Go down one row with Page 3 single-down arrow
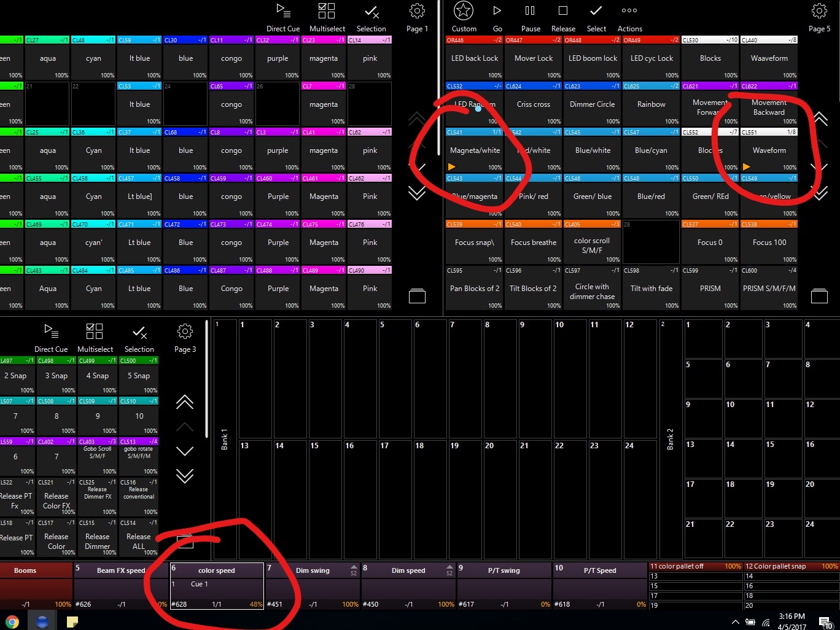The width and height of the screenshot is (840, 630). pos(185,451)
